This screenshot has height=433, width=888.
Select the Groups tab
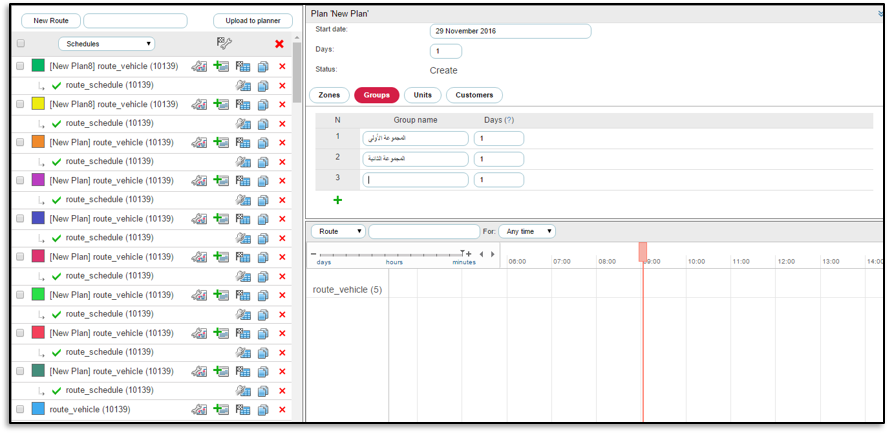coord(377,95)
